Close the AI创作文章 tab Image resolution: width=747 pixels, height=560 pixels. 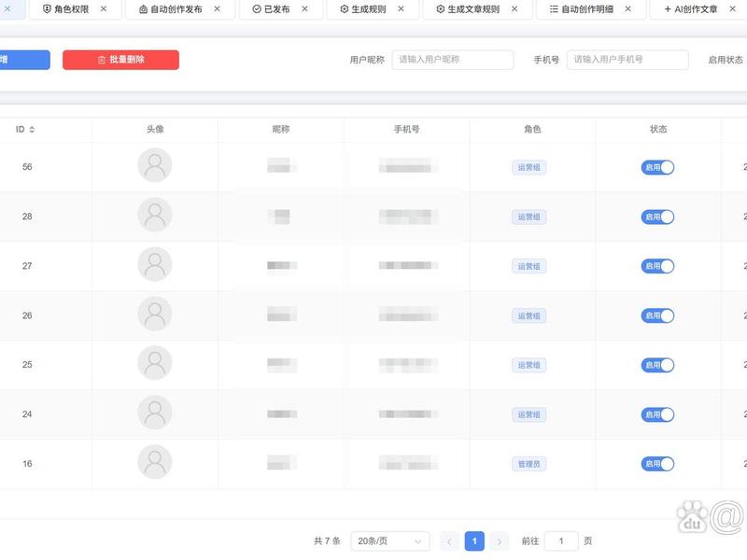click(x=733, y=9)
